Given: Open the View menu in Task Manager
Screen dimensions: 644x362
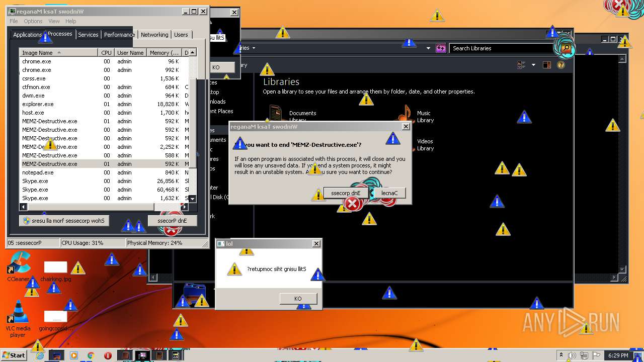Looking at the screenshot, I should (54, 21).
